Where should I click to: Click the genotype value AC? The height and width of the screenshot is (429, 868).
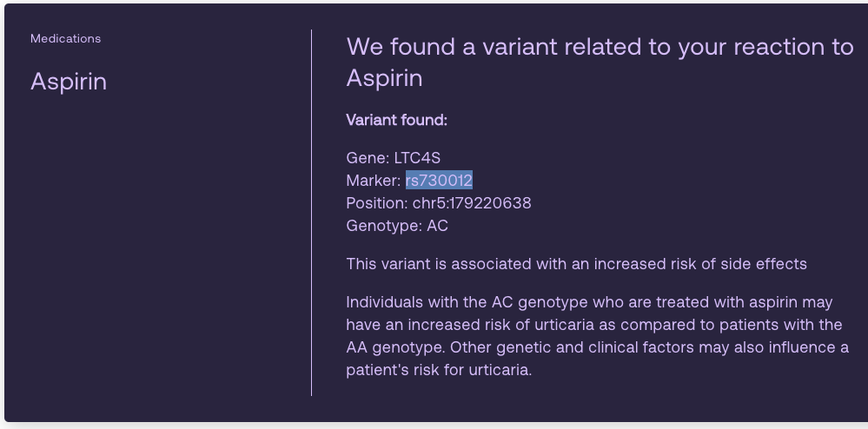[437, 226]
